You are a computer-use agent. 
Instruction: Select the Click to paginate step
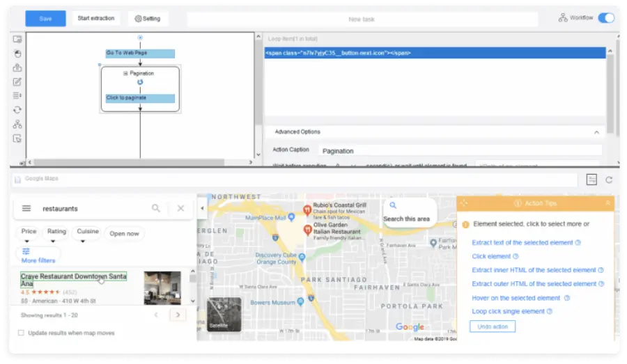pos(140,98)
